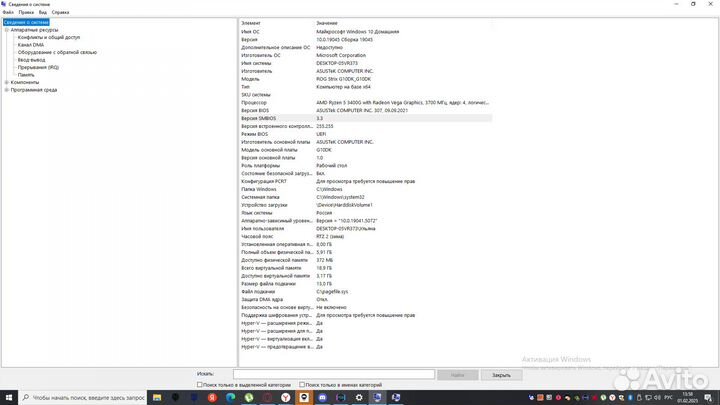Open the taskbar clock and date
The width and height of the screenshot is (720, 405).
[x=688, y=398]
